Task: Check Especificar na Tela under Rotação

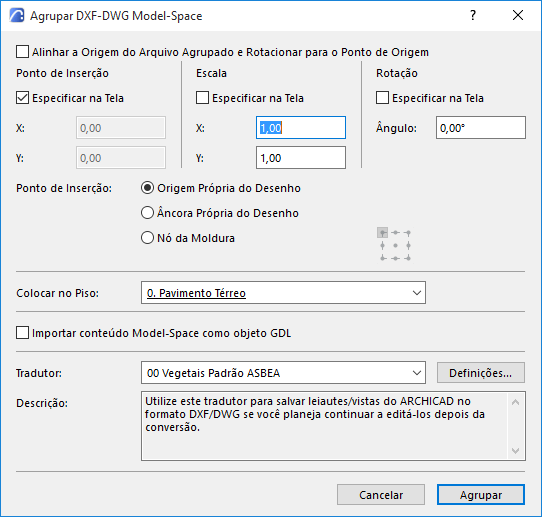Action: 382,98
